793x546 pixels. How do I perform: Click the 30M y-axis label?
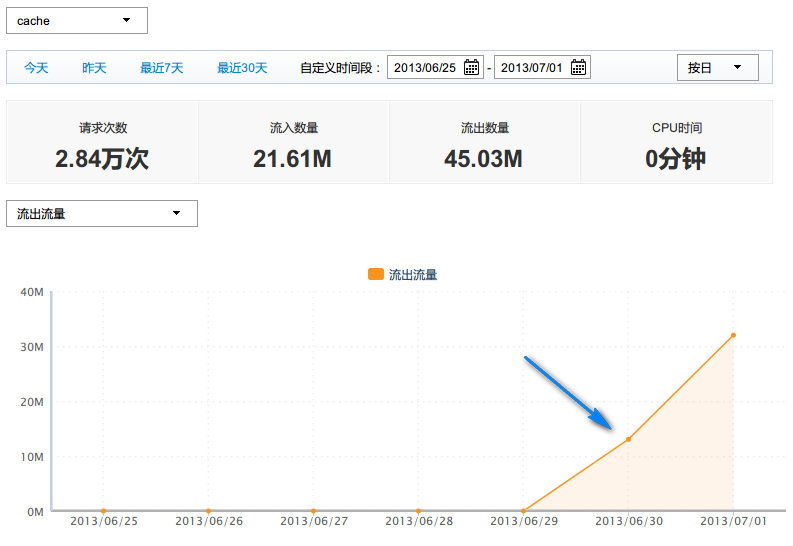pos(32,347)
